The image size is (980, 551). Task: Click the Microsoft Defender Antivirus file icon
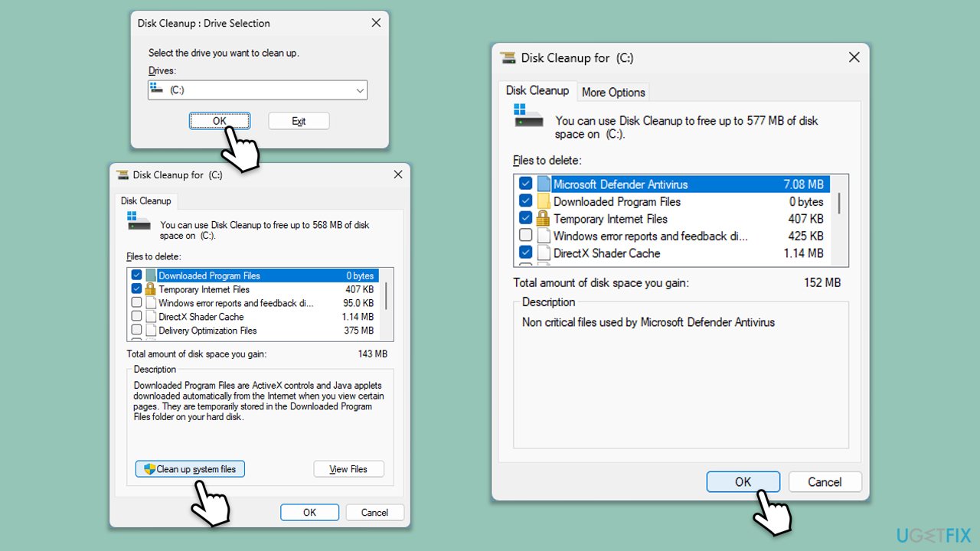point(544,184)
